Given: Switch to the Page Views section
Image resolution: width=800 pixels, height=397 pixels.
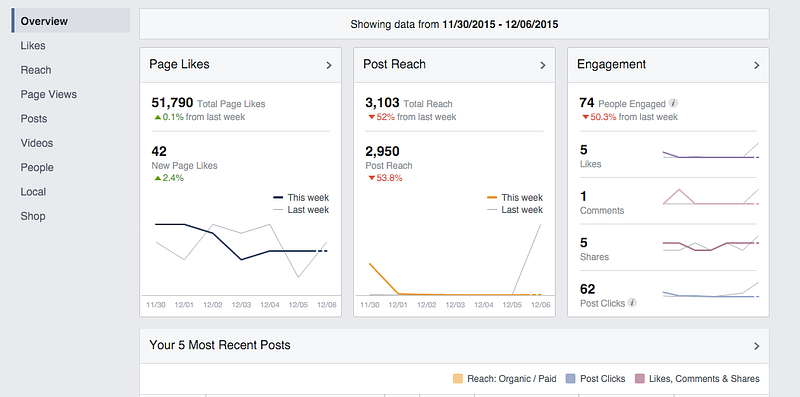Looking at the screenshot, I should pos(48,94).
